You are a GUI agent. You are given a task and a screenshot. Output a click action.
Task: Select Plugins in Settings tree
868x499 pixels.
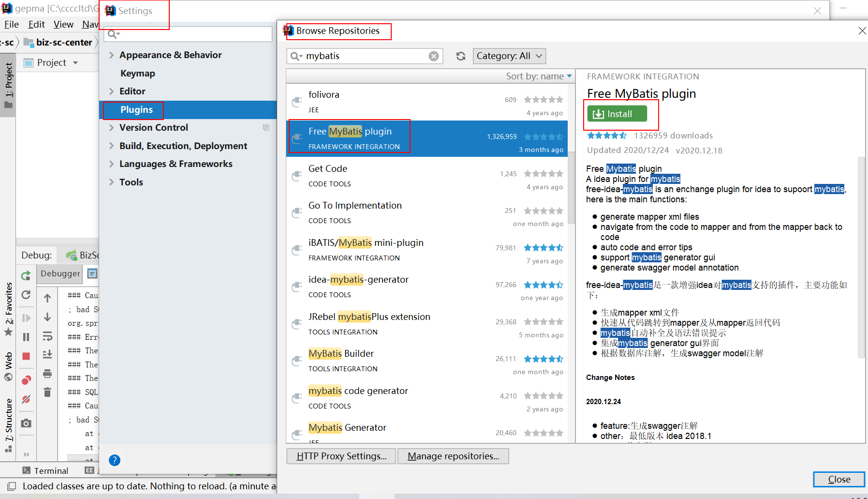[x=188, y=110]
